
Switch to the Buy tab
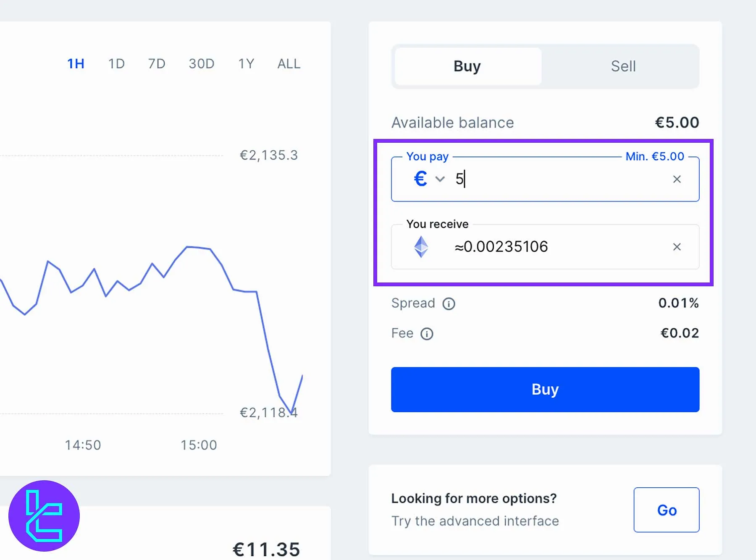point(467,66)
